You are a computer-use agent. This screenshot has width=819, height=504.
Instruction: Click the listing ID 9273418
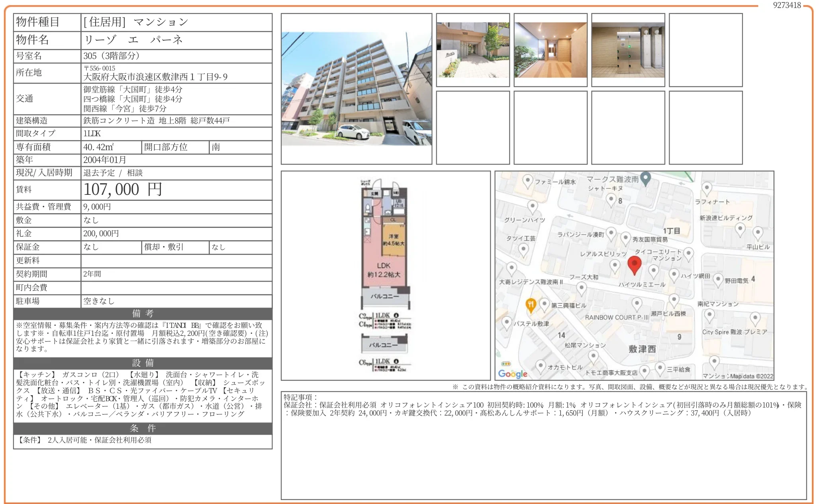[787, 5]
